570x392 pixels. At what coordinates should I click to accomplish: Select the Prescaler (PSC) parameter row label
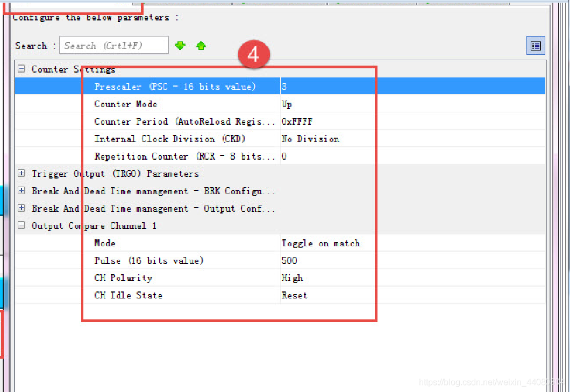click(x=175, y=87)
